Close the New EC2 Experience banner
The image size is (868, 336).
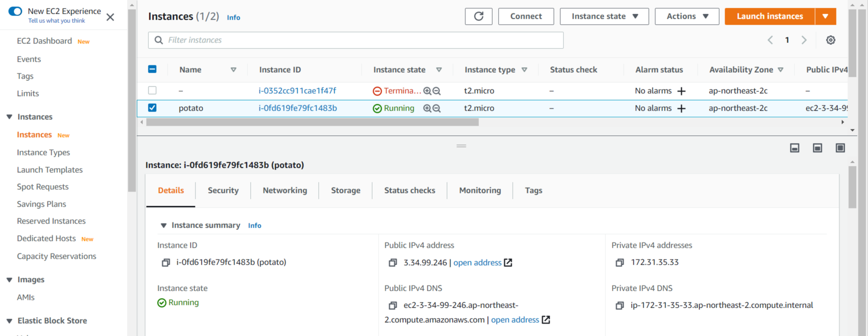pos(110,17)
